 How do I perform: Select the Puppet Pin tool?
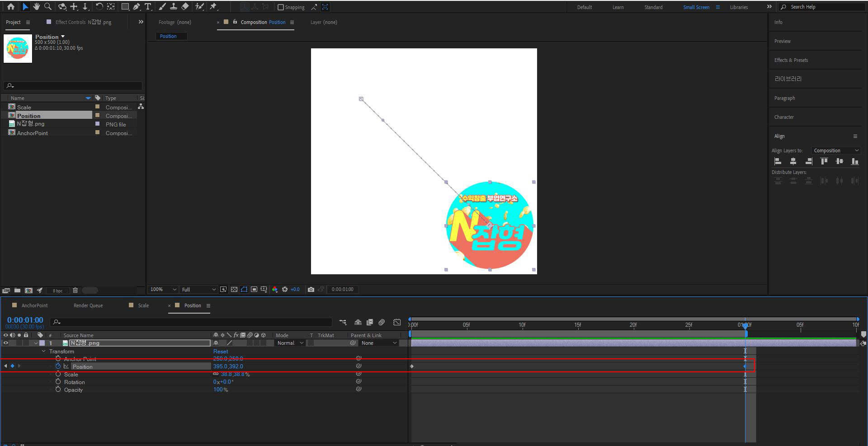coord(213,7)
